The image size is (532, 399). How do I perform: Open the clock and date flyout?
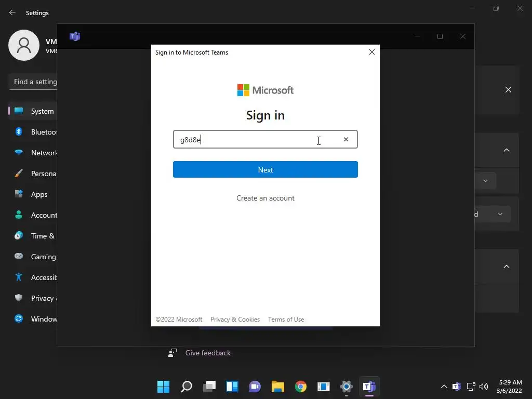click(x=509, y=387)
